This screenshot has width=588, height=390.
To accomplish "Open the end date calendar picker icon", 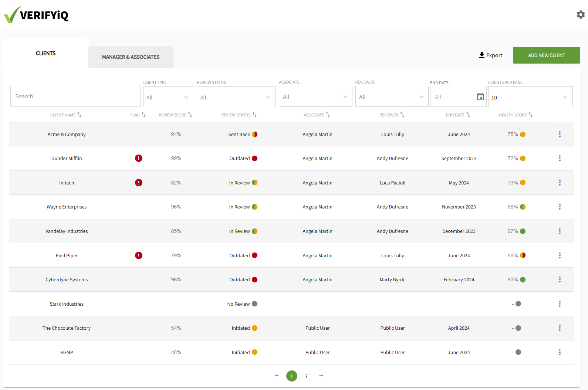I will [x=480, y=97].
